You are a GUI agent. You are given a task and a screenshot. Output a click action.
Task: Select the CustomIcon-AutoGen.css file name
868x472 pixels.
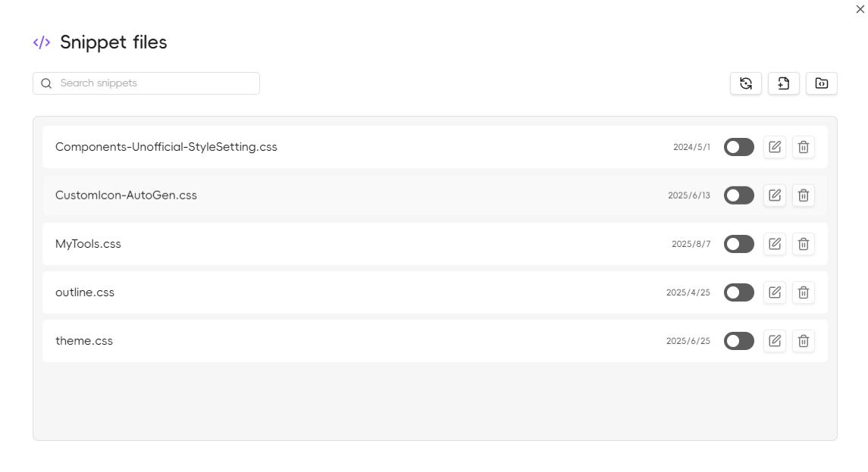(126, 195)
